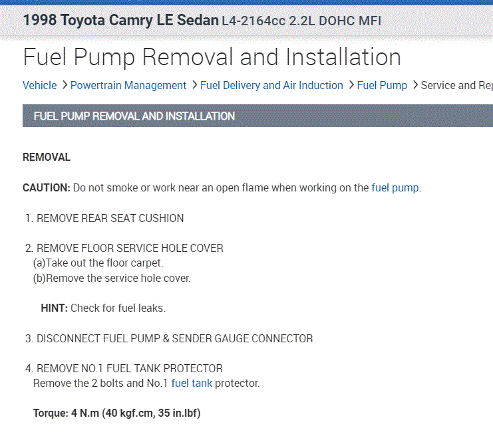Image resolution: width=493 pixels, height=448 pixels.
Task: Click the truncated Service and Repair breadcrumb
Action: pyautogui.click(x=456, y=85)
